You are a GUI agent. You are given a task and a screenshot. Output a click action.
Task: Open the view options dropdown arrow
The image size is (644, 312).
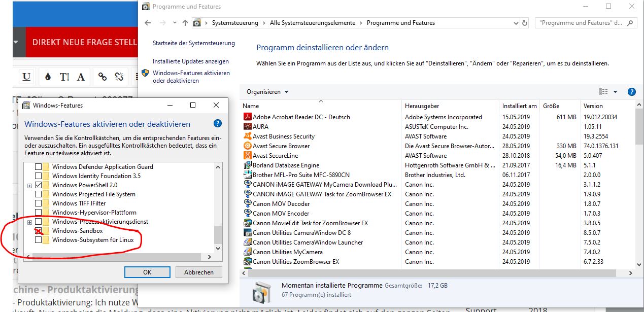[616, 92]
